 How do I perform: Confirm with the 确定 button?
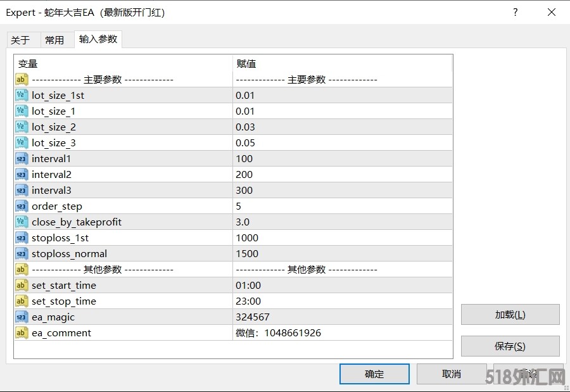374,374
